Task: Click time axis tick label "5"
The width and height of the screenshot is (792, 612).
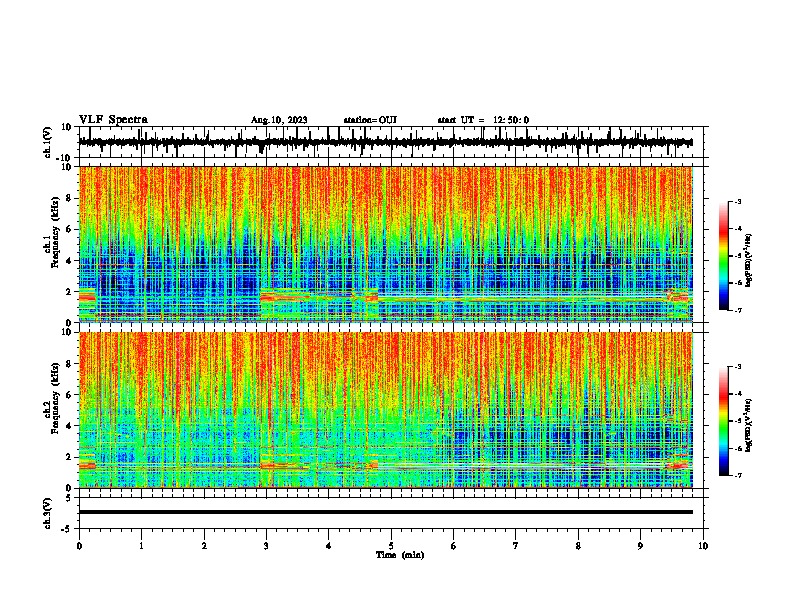Action: tap(391, 546)
